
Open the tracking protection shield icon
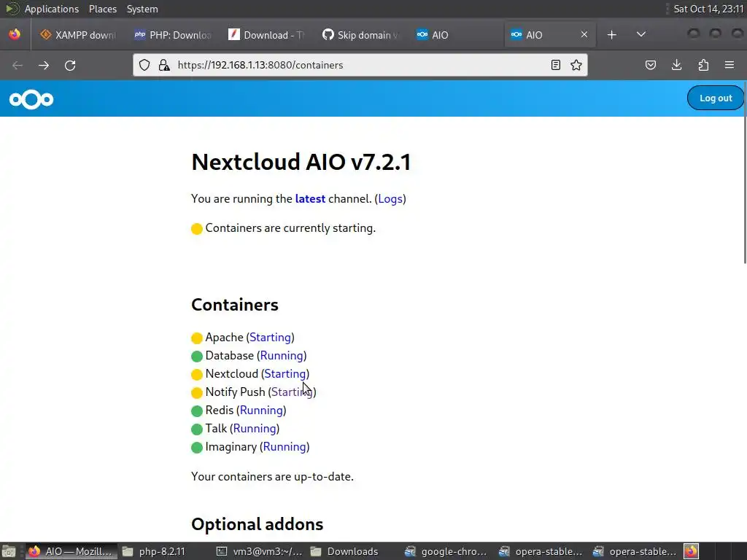(144, 65)
